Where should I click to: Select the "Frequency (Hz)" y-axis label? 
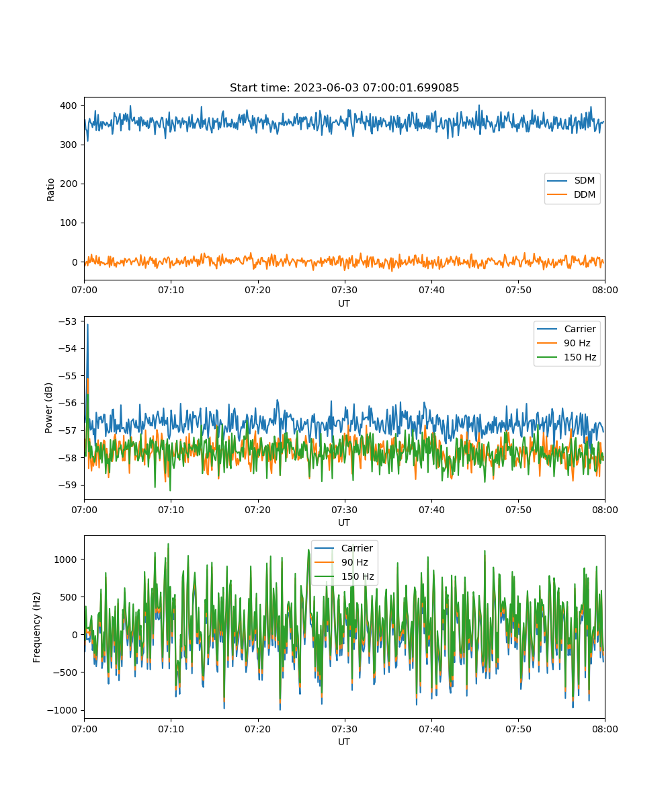tap(37, 627)
